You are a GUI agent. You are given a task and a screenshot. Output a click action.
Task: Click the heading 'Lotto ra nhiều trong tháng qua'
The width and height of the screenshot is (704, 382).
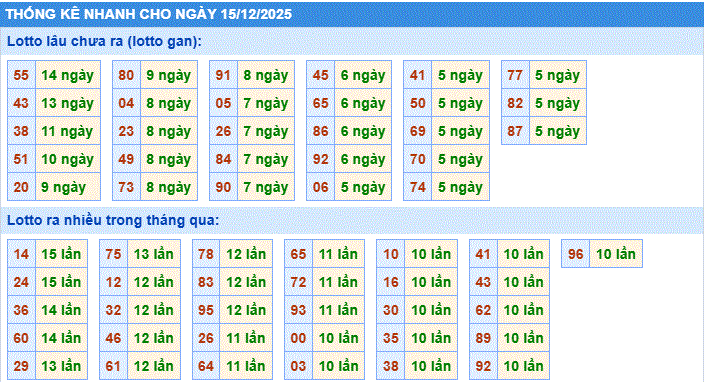112,220
